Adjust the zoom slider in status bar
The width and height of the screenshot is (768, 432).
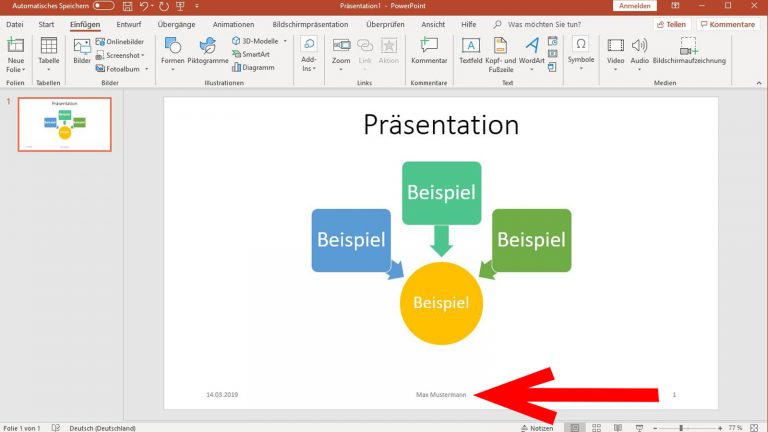(681, 427)
